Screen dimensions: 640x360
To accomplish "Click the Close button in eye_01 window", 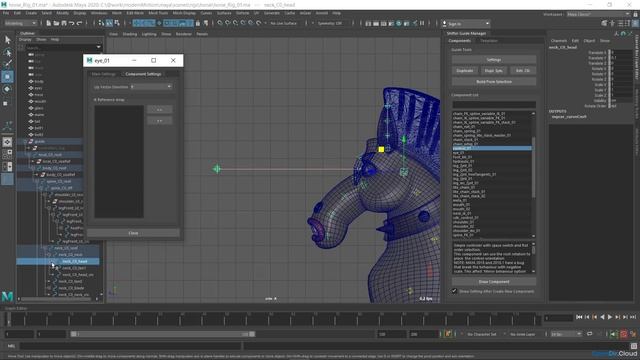I will click(133, 233).
